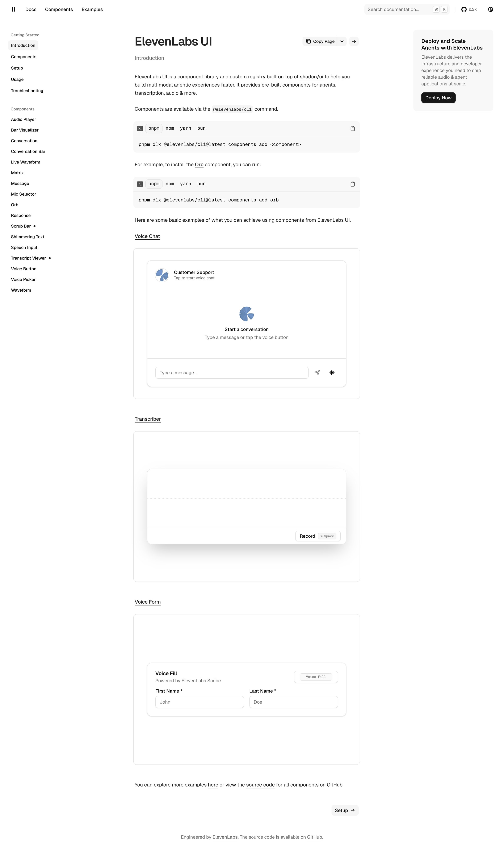Open Transcript Viewer component page
Screen dimensions: 504x853
click(29, 258)
